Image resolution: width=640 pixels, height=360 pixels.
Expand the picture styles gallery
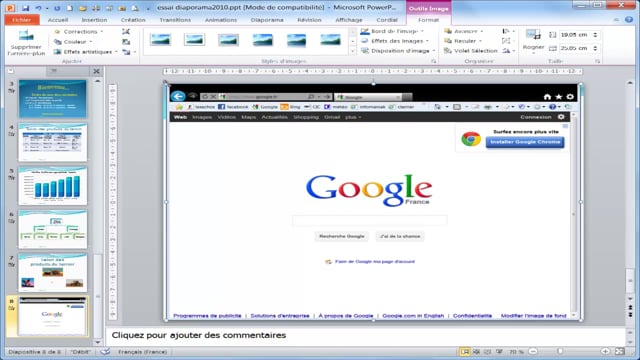(x=353, y=51)
